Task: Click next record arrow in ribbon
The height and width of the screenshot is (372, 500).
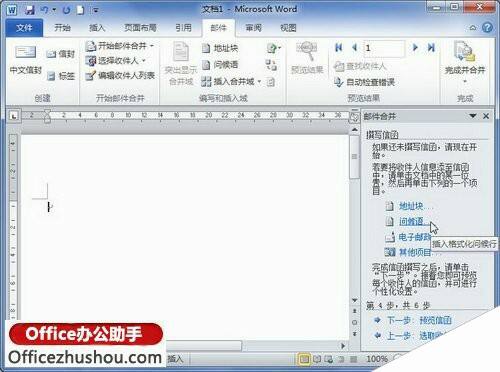Action: pyautogui.click(x=415, y=48)
